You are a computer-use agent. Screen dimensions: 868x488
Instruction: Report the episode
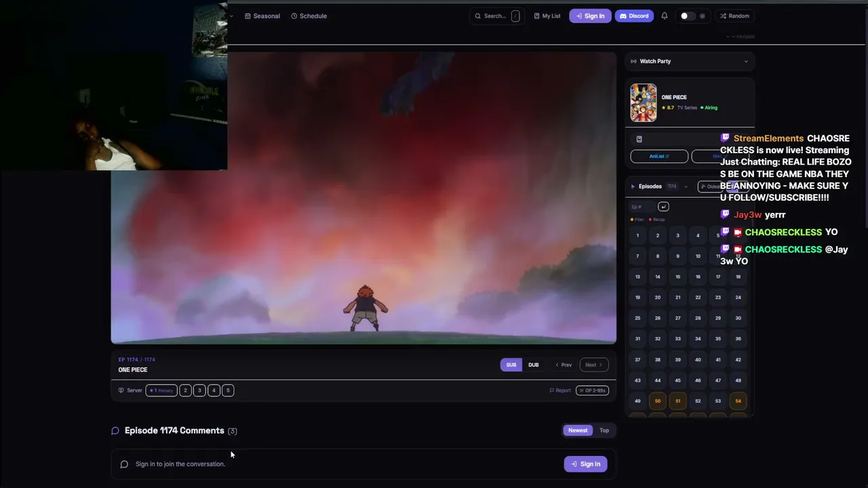[560, 390]
